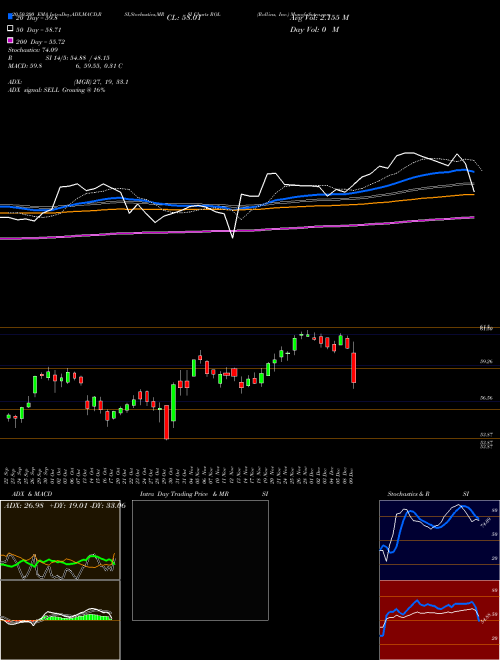Open the blue Stochastics chart panel
The width and height of the screenshot is (500, 660).
(x=439, y=540)
